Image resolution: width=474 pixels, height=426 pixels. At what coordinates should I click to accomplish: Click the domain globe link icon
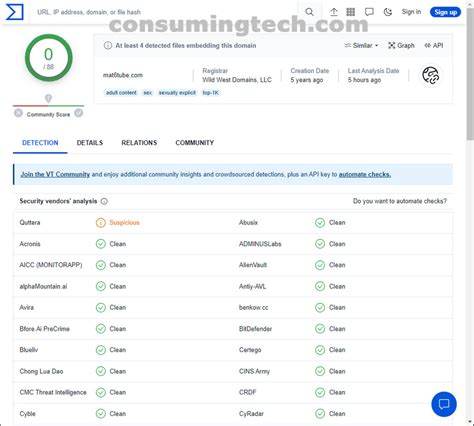click(431, 75)
